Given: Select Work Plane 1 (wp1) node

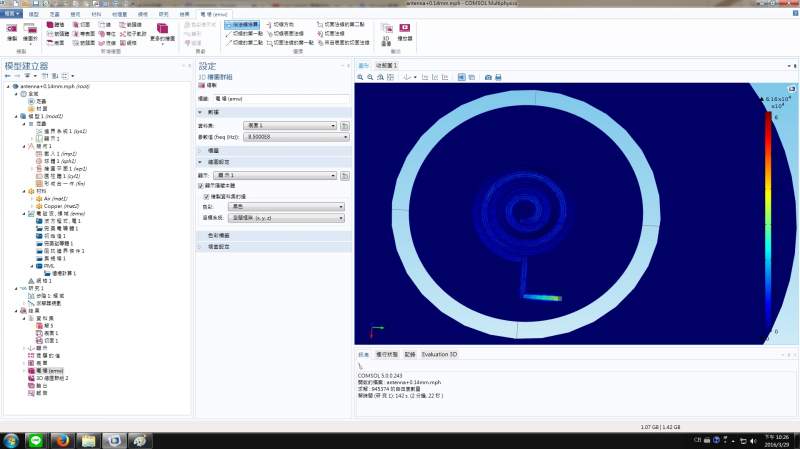Looking at the screenshot, I should [x=61, y=168].
